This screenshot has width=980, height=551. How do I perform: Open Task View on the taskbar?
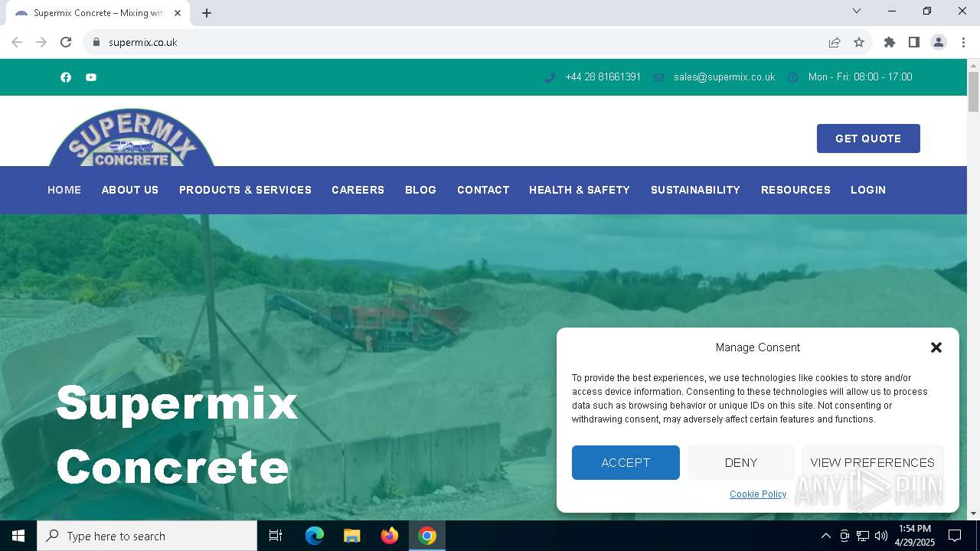276,536
